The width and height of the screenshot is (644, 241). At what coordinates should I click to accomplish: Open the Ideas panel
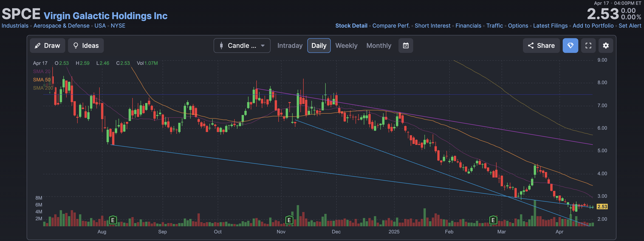[x=86, y=46]
